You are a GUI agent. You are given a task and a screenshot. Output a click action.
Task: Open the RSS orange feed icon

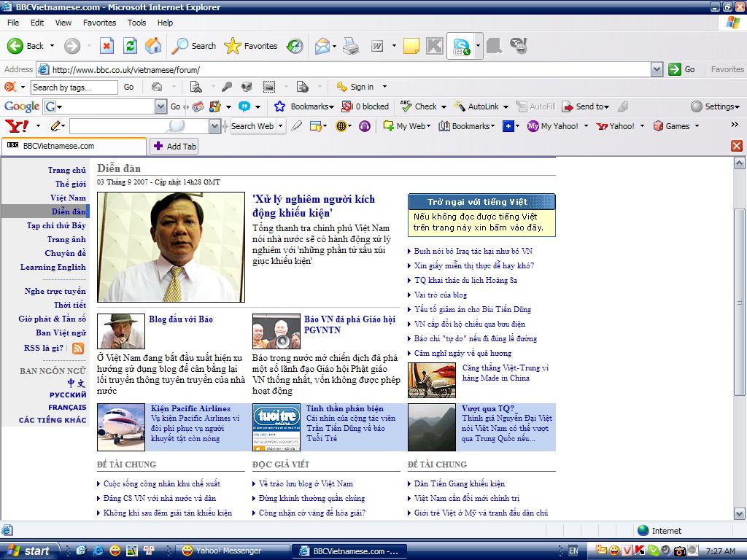(x=78, y=349)
